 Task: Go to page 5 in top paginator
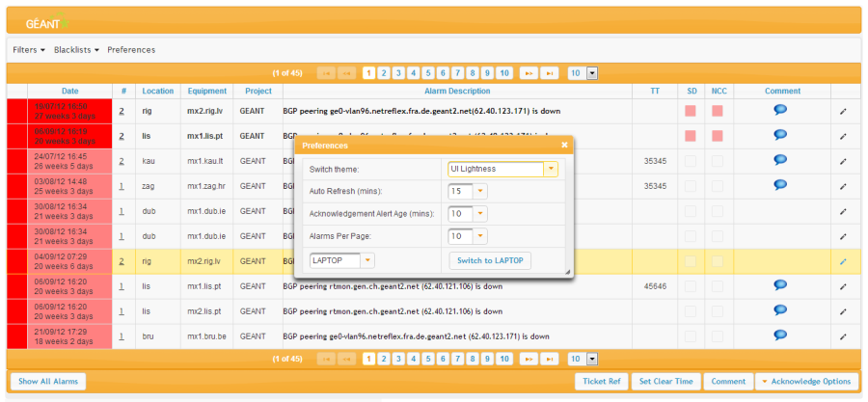tap(428, 73)
